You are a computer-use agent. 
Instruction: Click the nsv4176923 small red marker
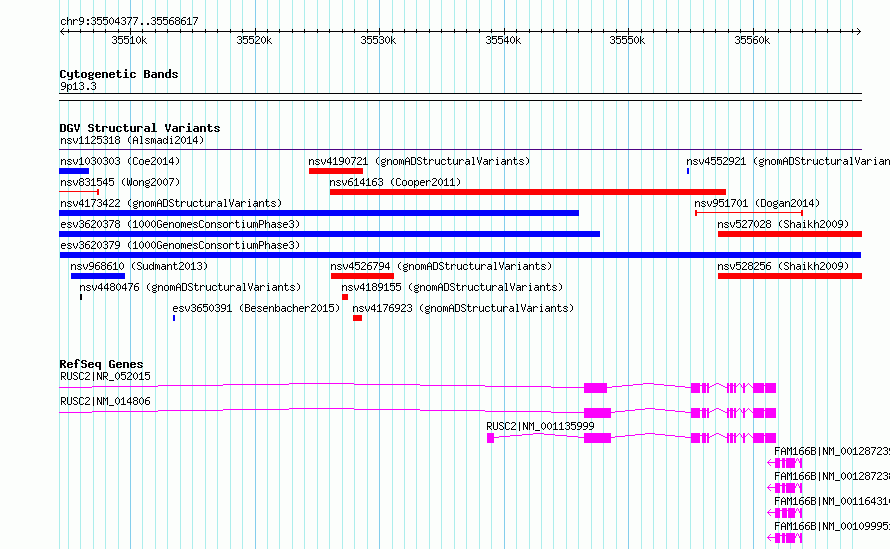(357, 318)
